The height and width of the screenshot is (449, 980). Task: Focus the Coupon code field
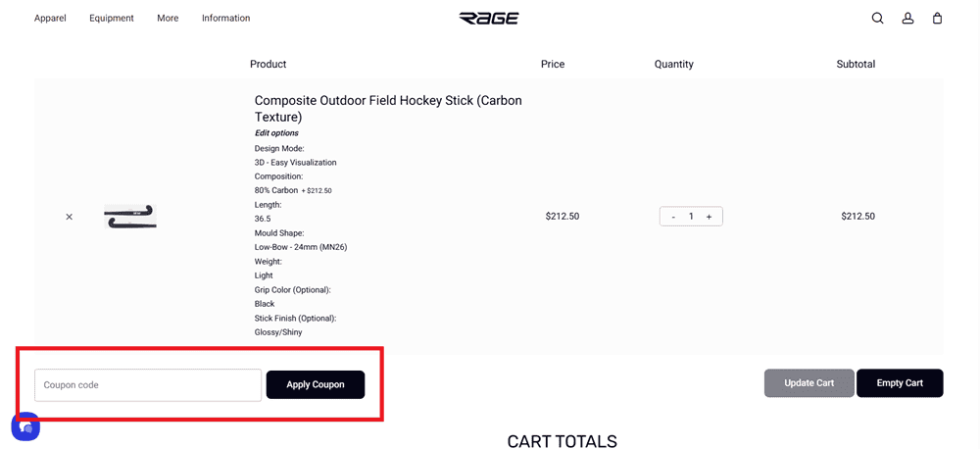click(148, 385)
